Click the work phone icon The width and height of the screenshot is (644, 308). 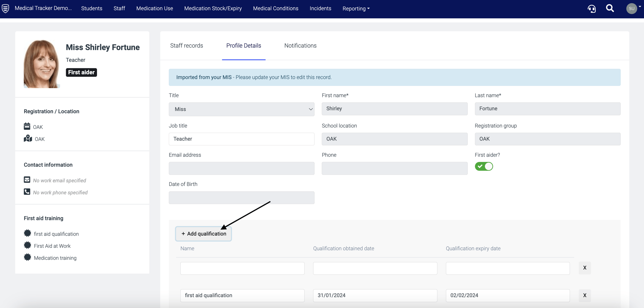click(x=27, y=192)
